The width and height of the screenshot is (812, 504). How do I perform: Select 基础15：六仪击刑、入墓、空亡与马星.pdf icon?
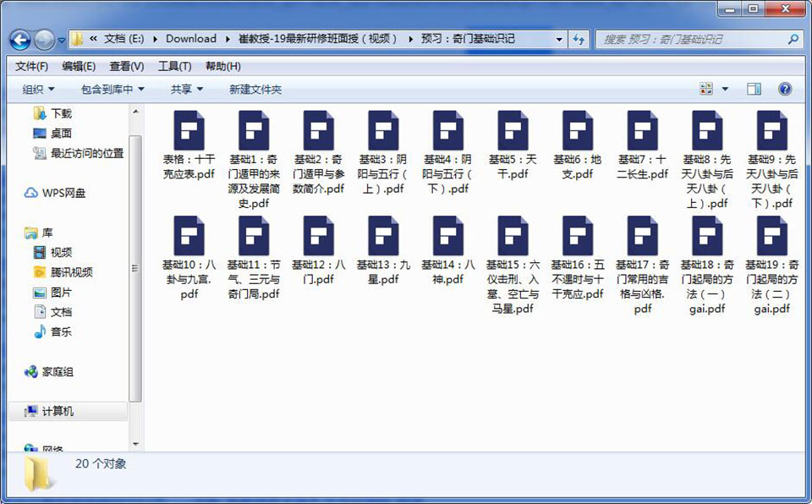513,236
